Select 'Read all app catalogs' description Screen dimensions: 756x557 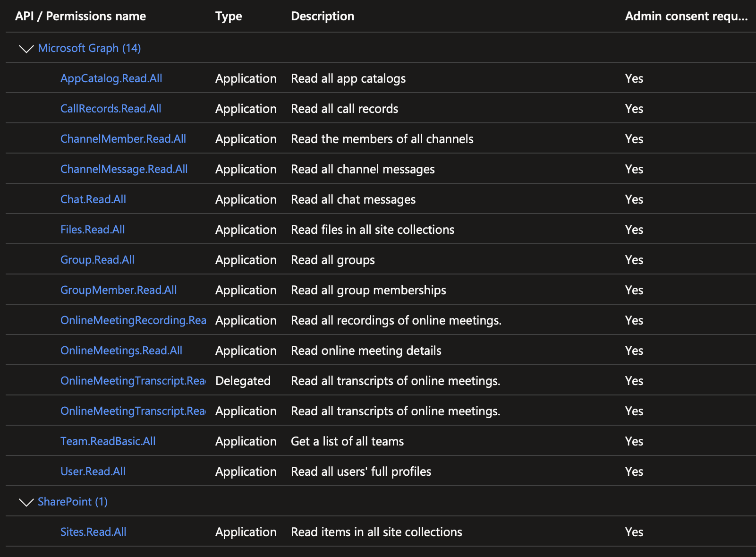point(348,78)
